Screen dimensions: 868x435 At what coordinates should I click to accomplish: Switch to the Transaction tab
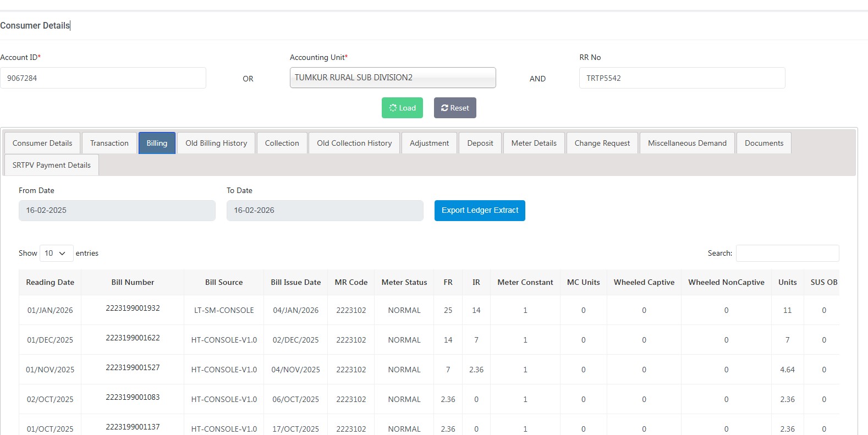[109, 143]
